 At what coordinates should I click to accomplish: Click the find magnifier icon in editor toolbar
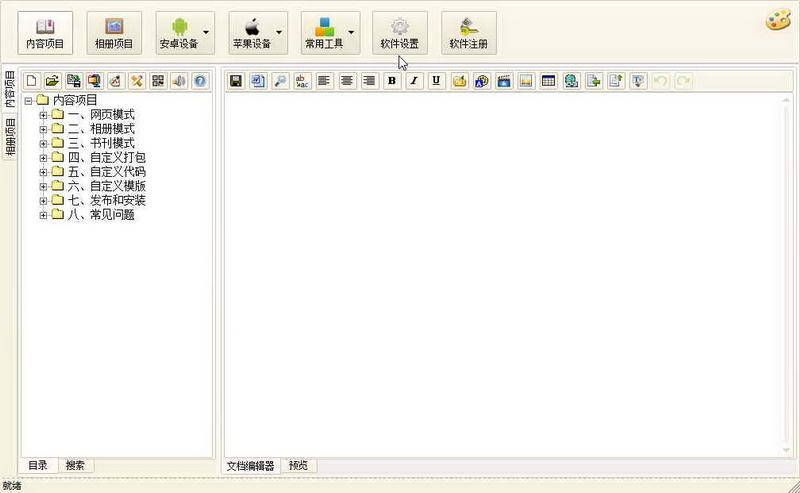point(280,81)
